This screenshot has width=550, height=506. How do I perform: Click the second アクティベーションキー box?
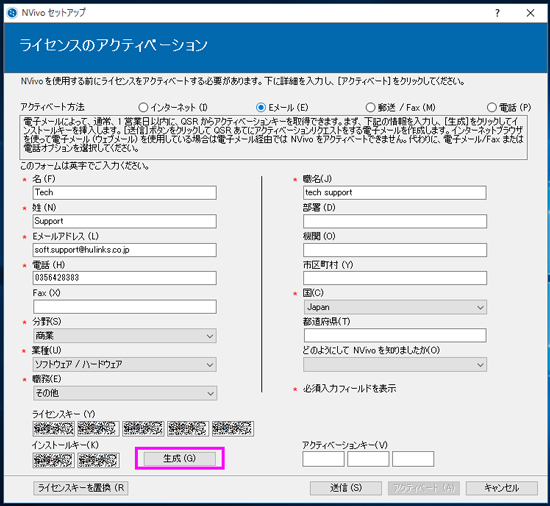click(368, 459)
